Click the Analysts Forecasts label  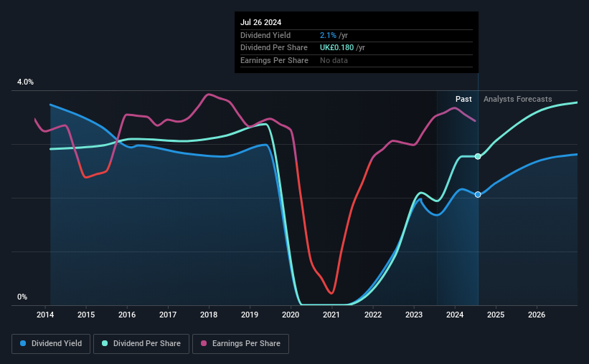point(518,99)
